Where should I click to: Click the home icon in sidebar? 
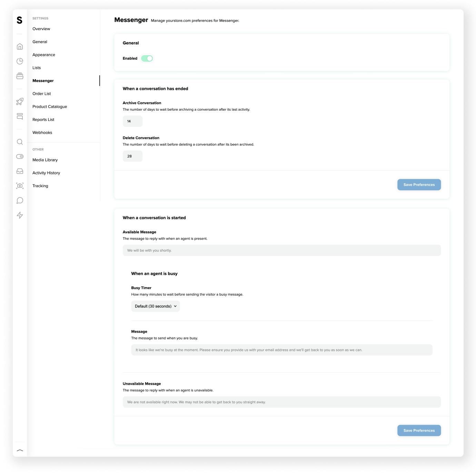pos(20,47)
